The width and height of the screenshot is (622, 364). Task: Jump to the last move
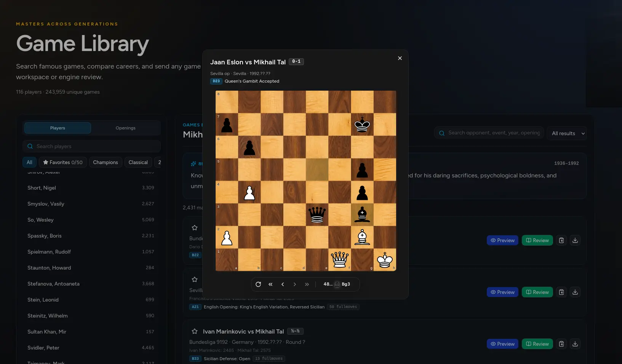click(x=307, y=284)
